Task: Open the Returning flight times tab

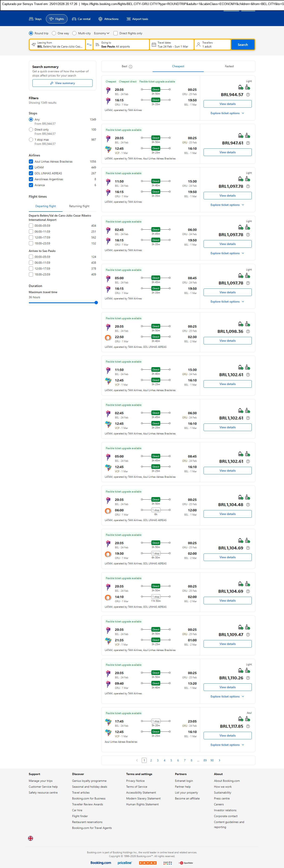Action: 79,206
